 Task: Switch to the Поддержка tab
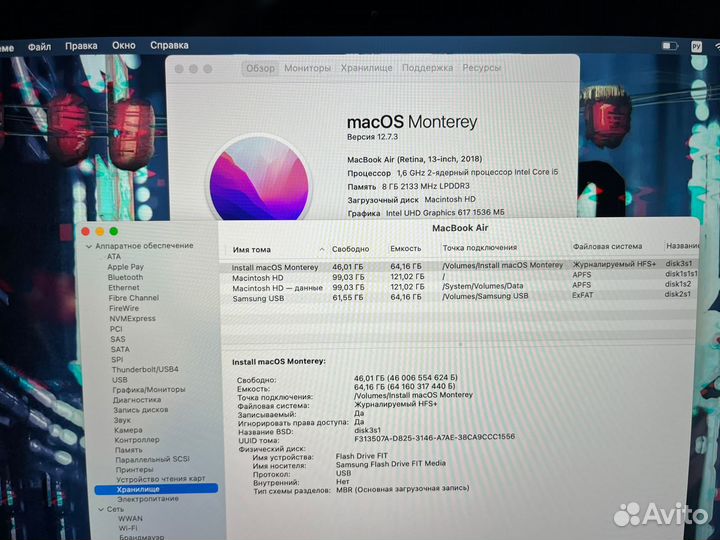tap(427, 68)
